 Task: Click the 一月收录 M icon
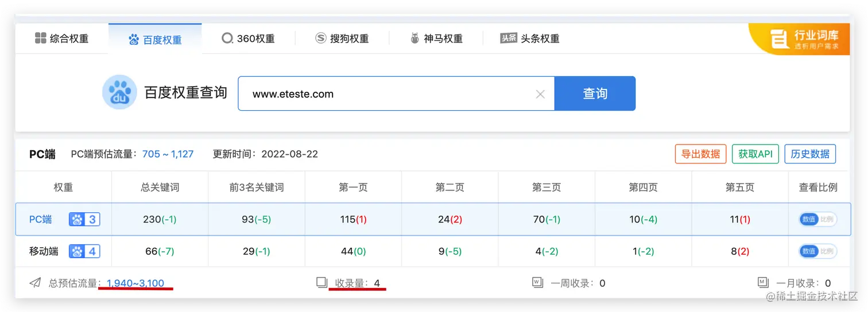[x=763, y=282]
